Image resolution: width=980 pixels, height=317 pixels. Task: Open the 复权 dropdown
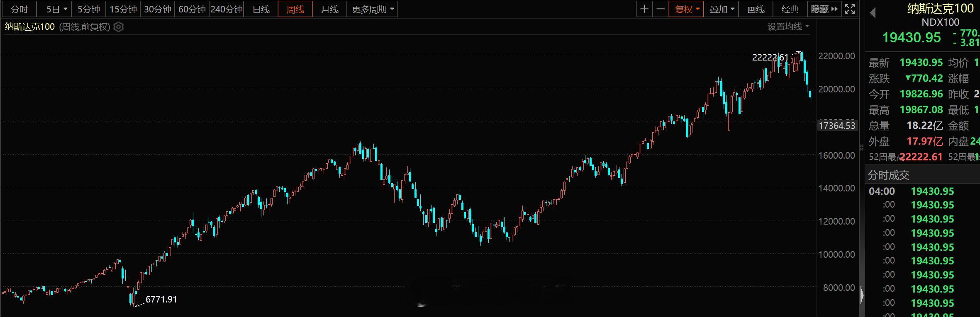point(686,9)
